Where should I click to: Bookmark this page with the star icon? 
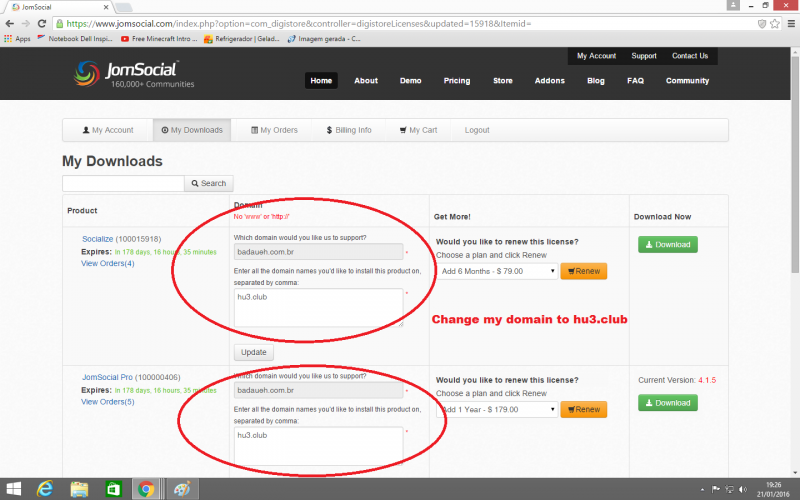[x=774, y=23]
